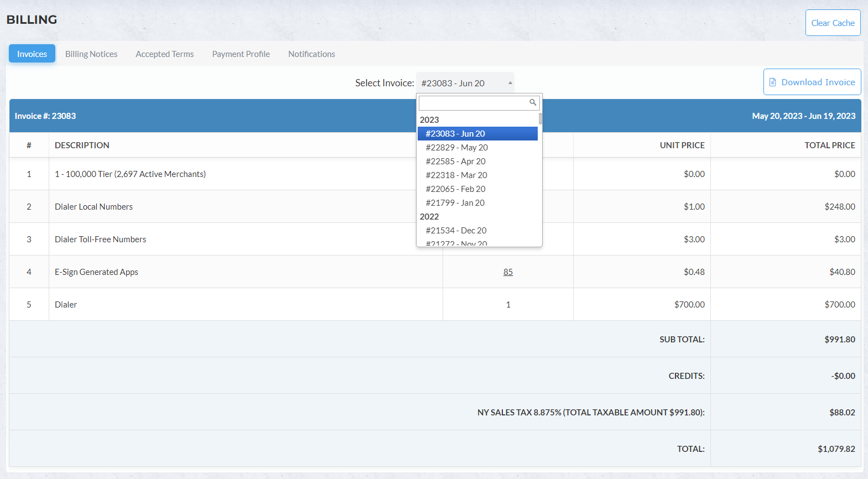This screenshot has width=868, height=479.
Task: Collapse the Select Invoice dropdown arrow
Action: [510, 83]
